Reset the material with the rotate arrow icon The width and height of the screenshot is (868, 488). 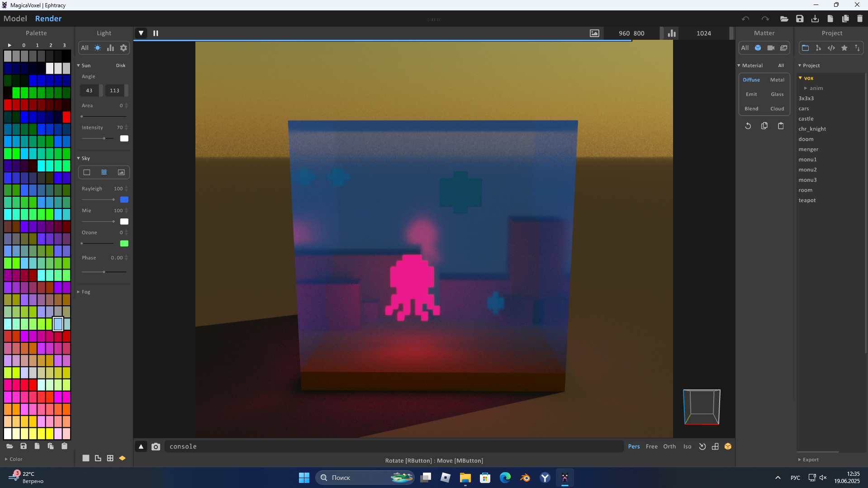748,126
